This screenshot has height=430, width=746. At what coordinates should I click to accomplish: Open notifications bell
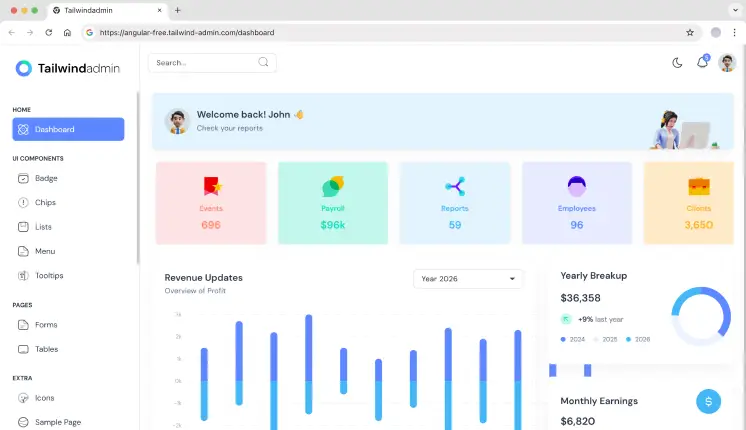(702, 62)
